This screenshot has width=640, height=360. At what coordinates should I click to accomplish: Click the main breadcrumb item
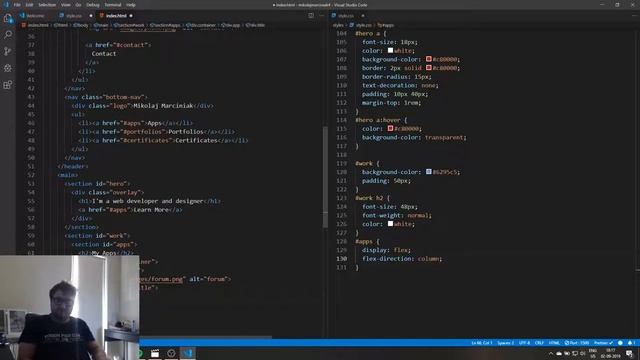(x=101, y=25)
